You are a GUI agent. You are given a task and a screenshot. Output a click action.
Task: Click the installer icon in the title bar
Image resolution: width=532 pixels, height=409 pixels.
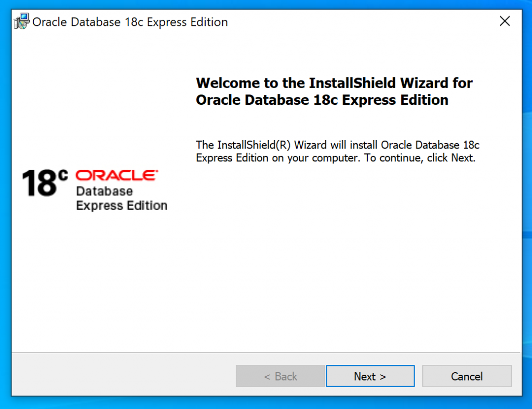click(x=22, y=22)
